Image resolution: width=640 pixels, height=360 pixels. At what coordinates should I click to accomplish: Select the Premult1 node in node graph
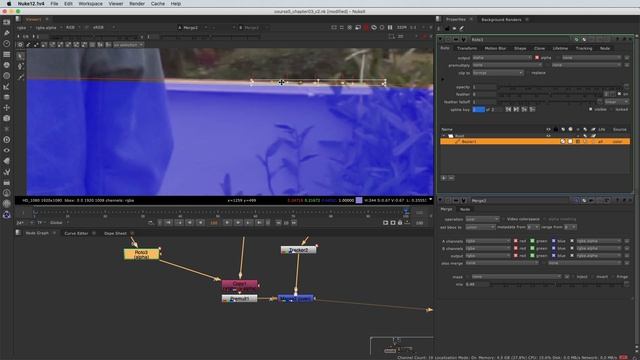(239, 299)
